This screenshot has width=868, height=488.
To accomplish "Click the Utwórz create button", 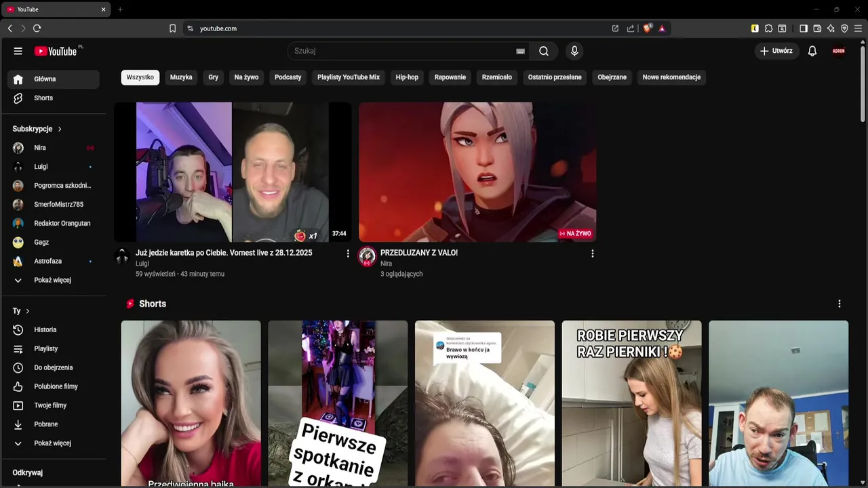I will tap(777, 51).
